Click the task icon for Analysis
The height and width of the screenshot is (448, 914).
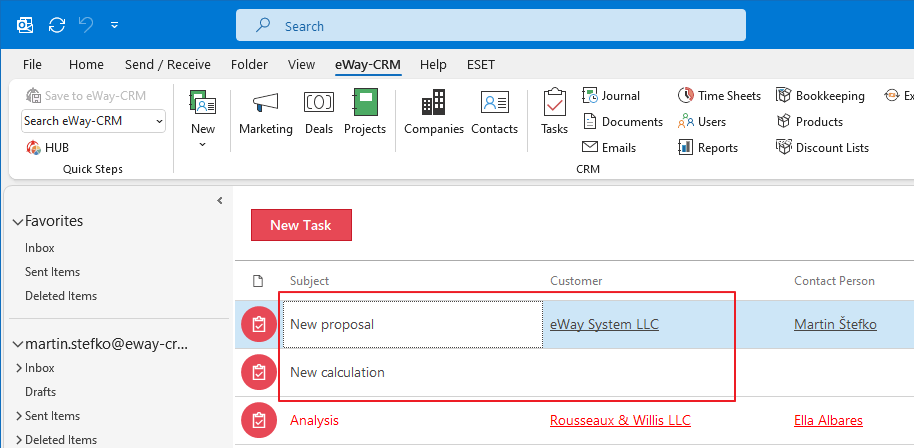coord(259,420)
